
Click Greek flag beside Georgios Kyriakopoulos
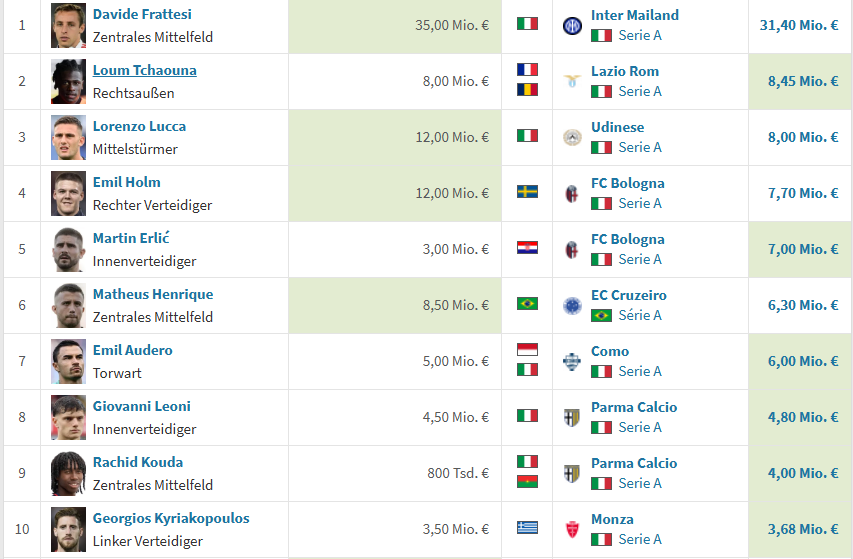(x=527, y=528)
